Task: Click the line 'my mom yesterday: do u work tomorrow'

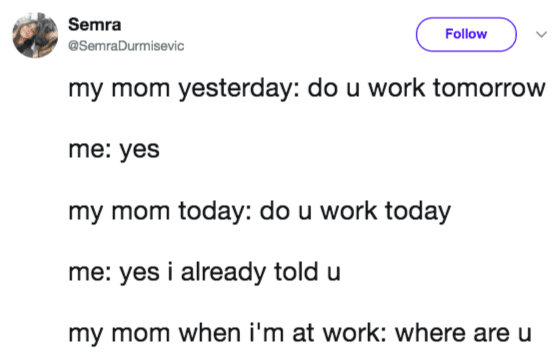Action: [x=307, y=88]
